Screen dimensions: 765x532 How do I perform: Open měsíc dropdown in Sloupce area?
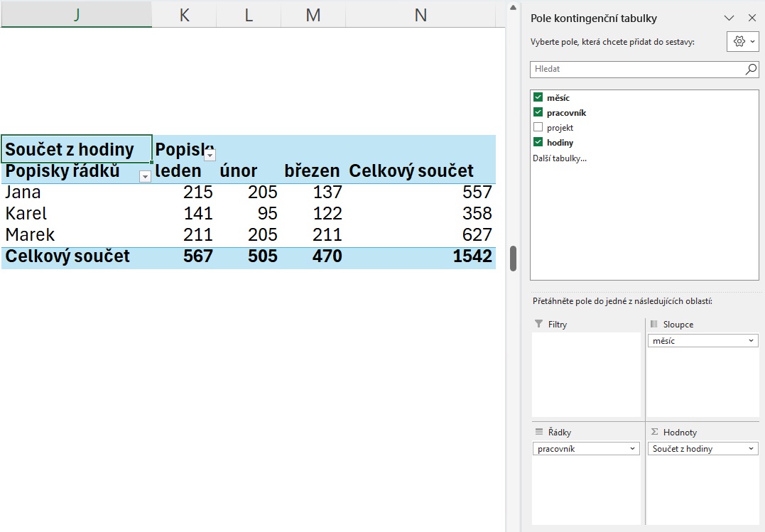point(752,341)
